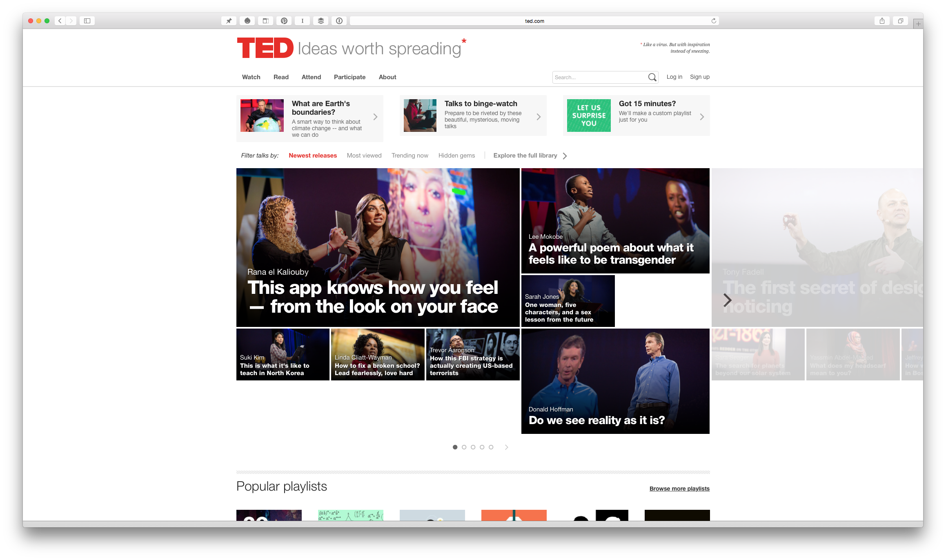Select the fifth carousel page dot
Image resolution: width=946 pixels, height=560 pixels.
(x=491, y=447)
